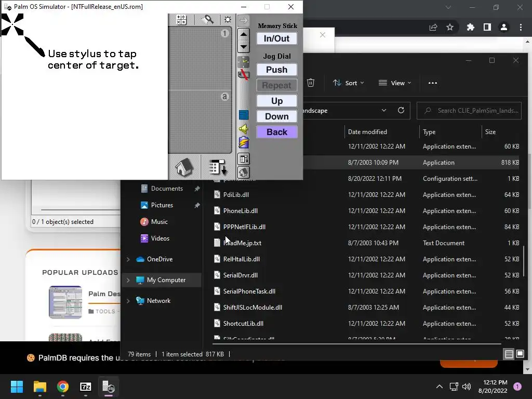Click the Jog Dial Push button
Image resolution: width=532 pixels, height=399 pixels.
pos(277,70)
